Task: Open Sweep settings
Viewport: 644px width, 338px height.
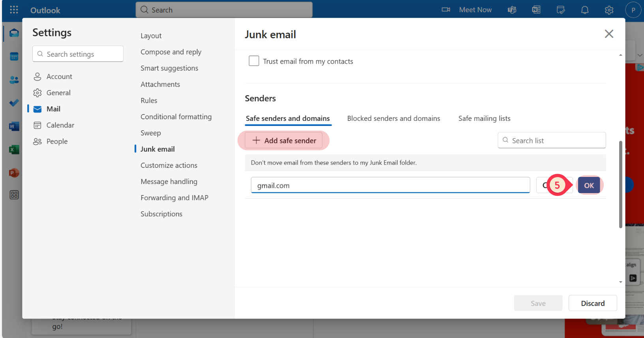Action: tap(151, 133)
